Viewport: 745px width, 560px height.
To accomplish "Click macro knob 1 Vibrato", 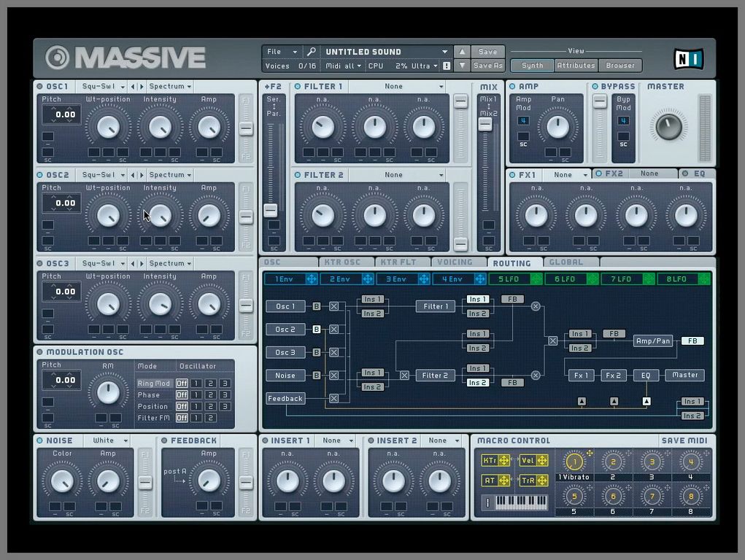I will point(574,462).
